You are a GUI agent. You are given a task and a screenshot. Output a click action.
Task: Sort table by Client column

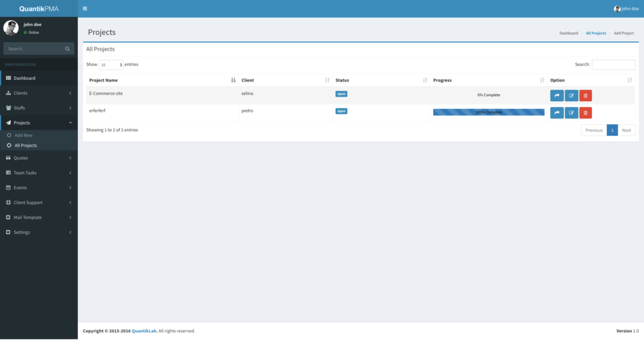[x=286, y=80]
